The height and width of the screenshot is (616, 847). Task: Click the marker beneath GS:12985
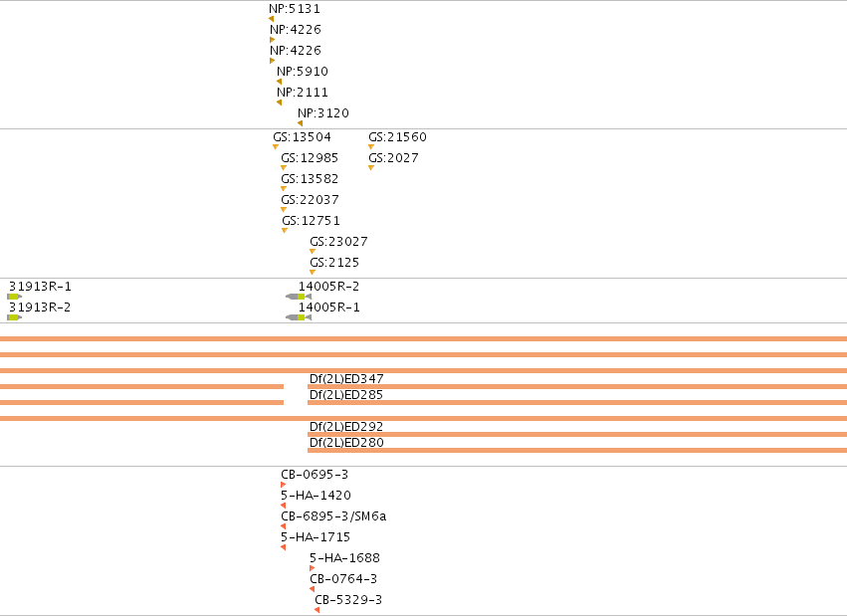(x=284, y=168)
